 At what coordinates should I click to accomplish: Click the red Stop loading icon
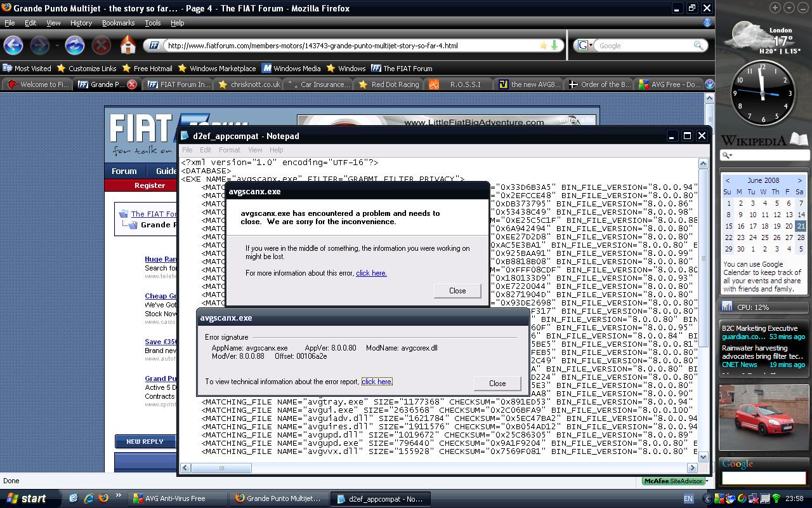click(x=101, y=45)
